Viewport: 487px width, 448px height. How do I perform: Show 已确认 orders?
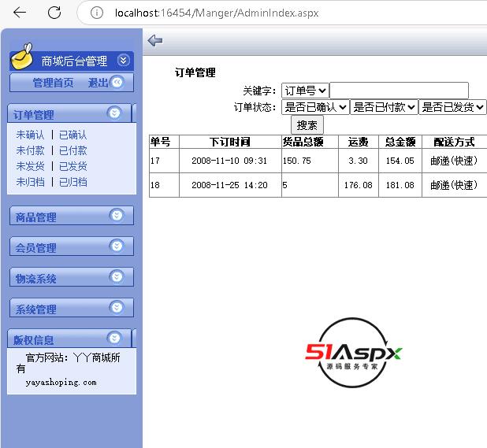coord(73,135)
